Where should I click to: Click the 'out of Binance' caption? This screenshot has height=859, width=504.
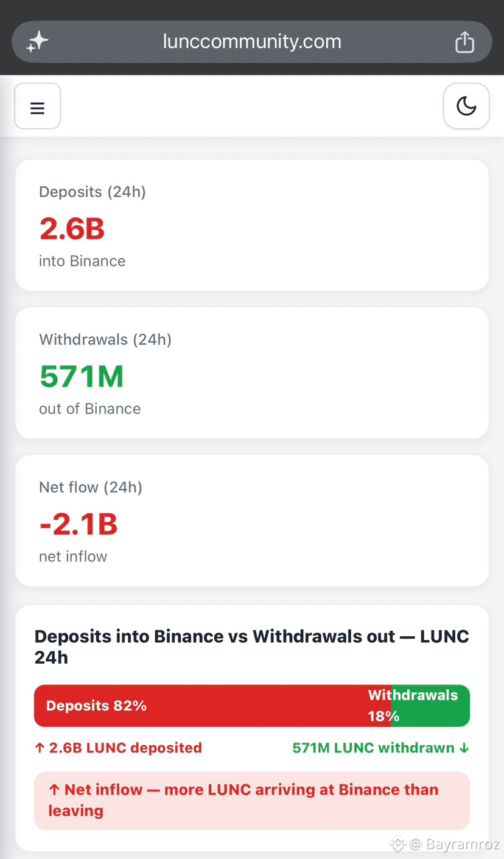pos(89,408)
